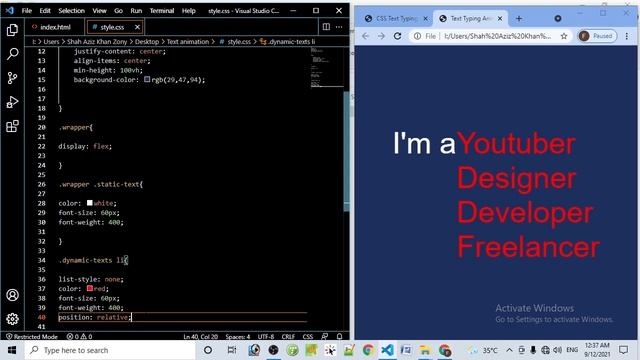The width and height of the screenshot is (640, 360).
Task: Open the volume control in system tray
Action: click(x=557, y=350)
